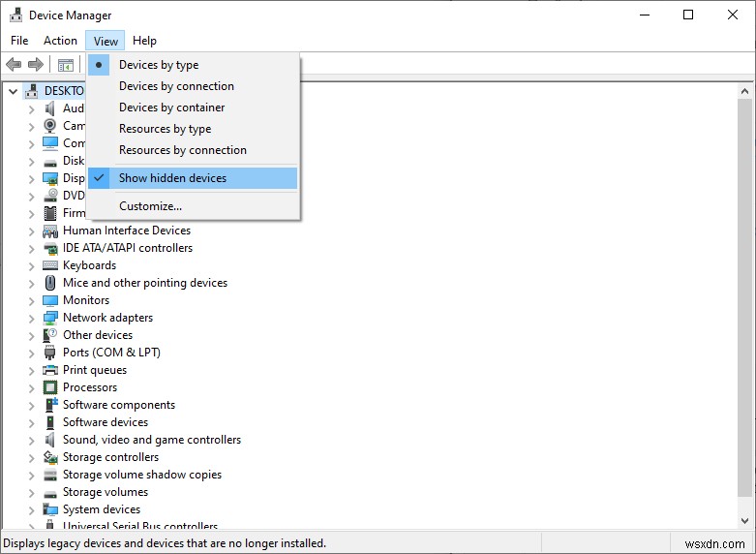The height and width of the screenshot is (554, 756).
Task: Select the Storage volumes row
Action: pos(106,492)
